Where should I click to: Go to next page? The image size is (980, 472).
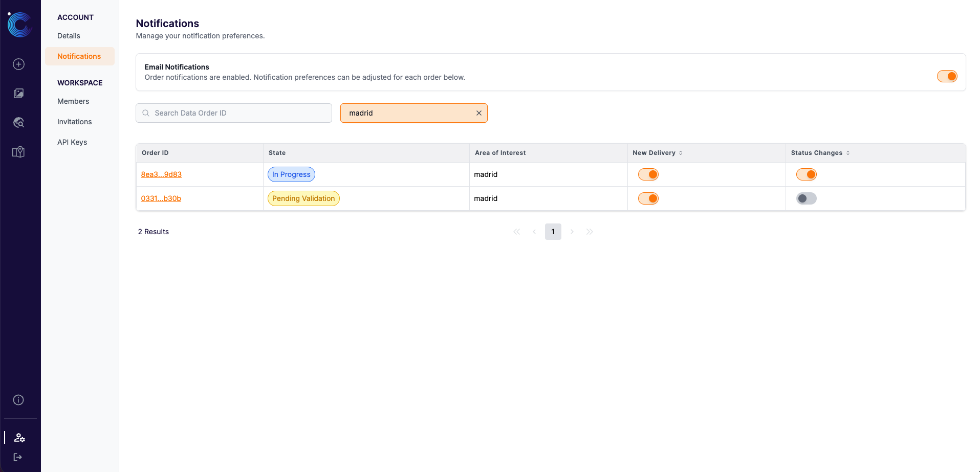[572, 232]
